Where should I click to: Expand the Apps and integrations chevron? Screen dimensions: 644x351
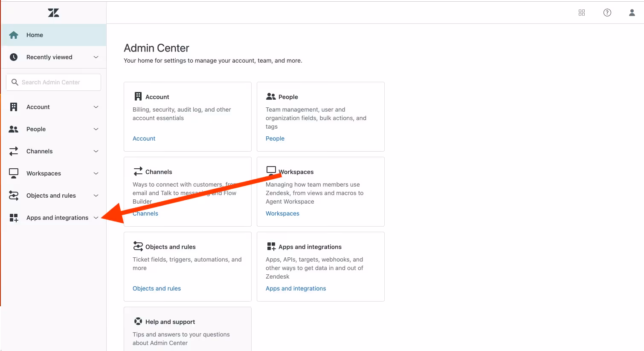point(96,218)
